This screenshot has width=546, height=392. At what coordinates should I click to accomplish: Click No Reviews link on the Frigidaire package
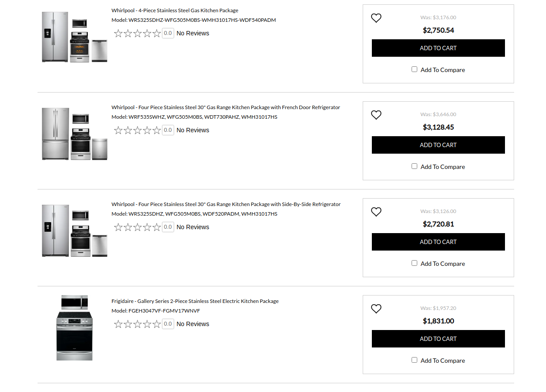click(192, 323)
